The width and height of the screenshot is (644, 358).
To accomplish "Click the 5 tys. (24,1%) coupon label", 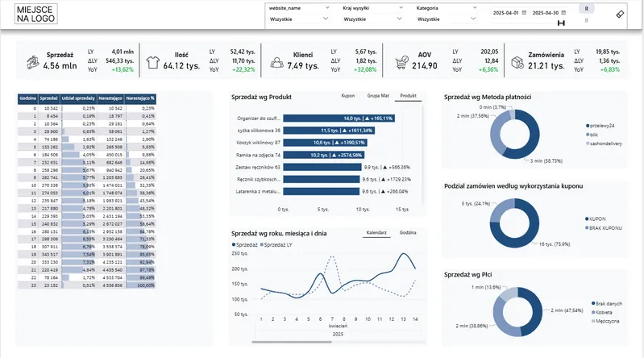I will pos(476,203).
